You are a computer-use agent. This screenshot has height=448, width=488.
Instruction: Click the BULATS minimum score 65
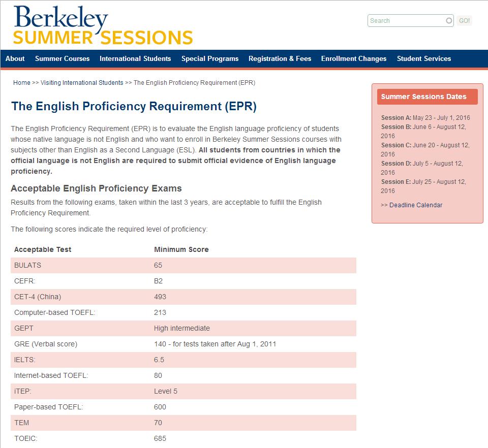[158, 266]
